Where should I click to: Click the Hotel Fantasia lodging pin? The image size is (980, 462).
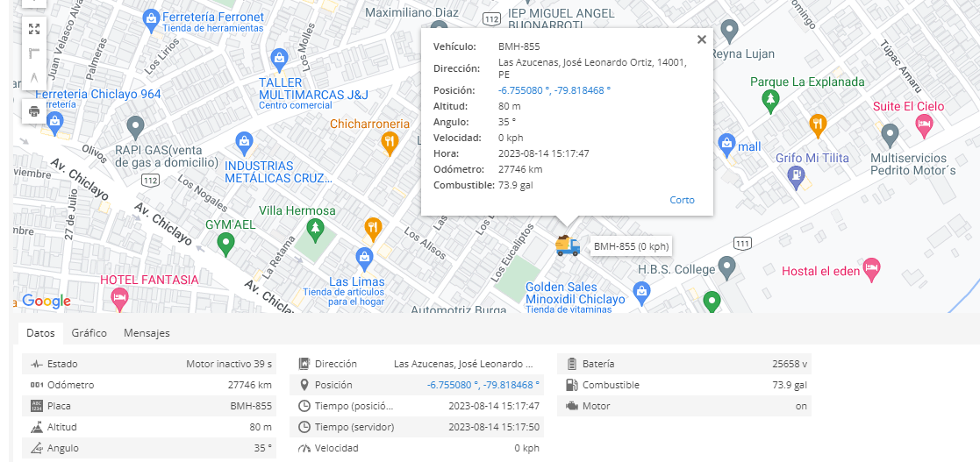[x=120, y=299]
